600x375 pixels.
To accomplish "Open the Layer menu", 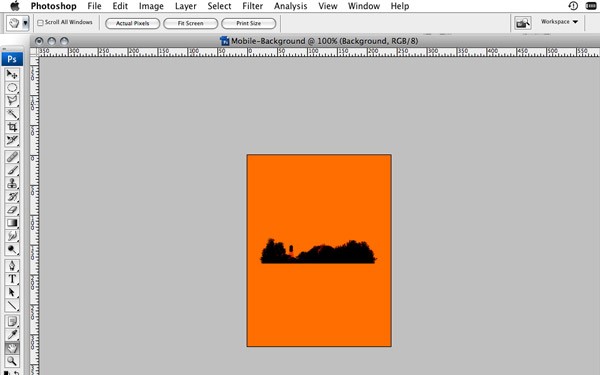I will pos(186,6).
